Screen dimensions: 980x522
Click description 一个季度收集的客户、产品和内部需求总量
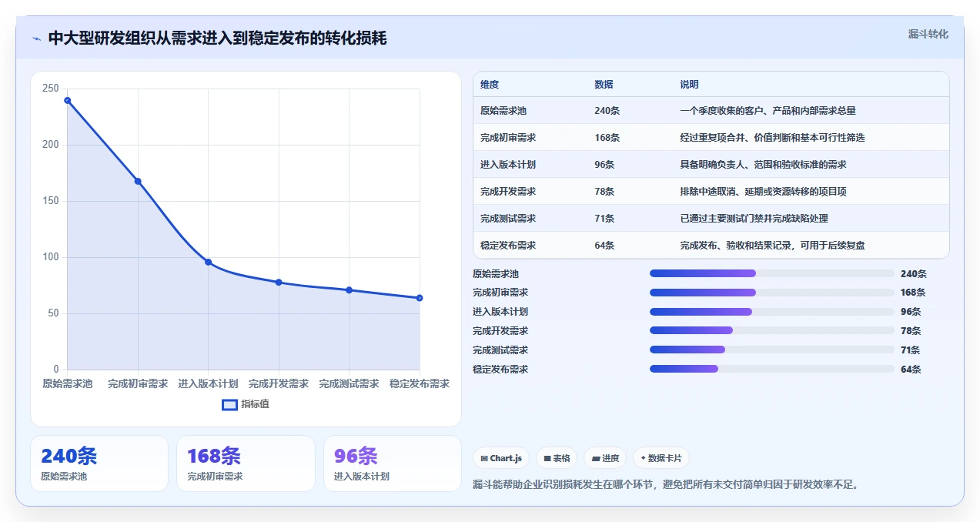click(768, 111)
